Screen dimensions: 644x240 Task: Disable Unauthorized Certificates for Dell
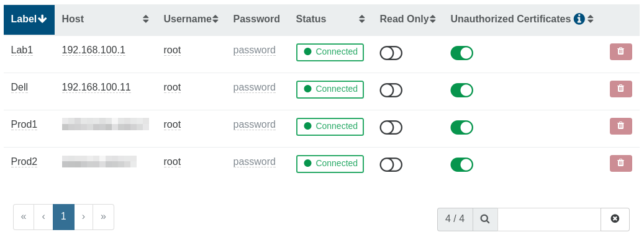tap(461, 91)
